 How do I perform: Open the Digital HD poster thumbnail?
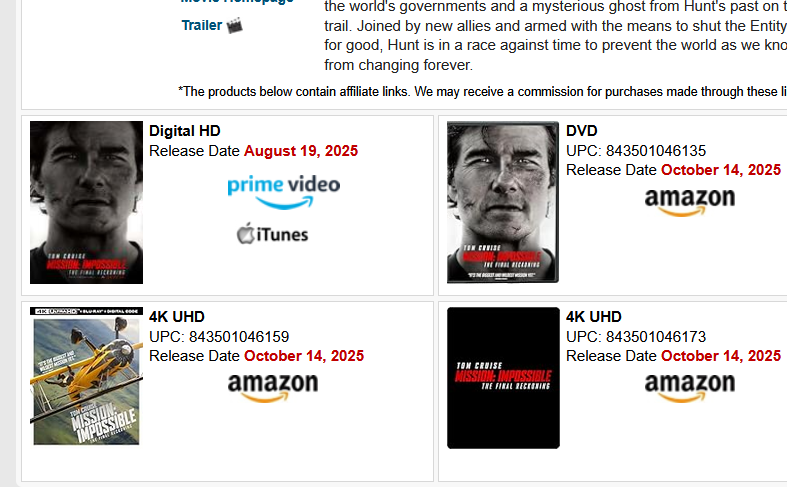point(86,202)
